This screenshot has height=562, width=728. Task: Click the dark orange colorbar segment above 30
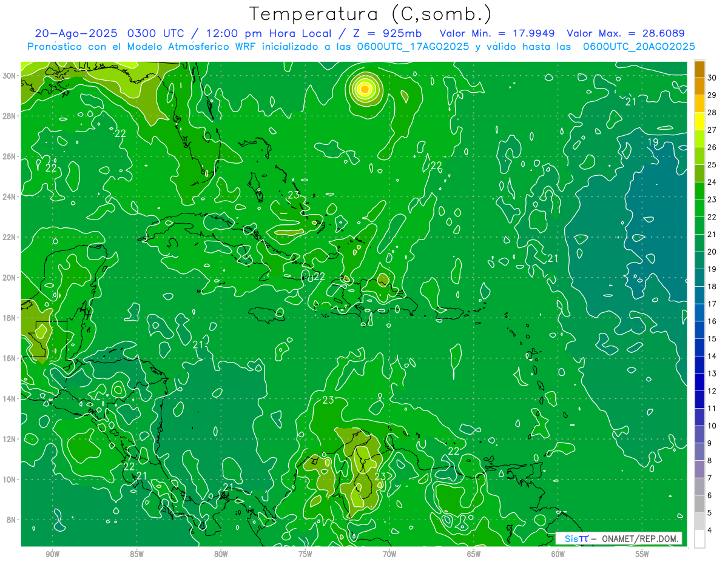point(699,69)
